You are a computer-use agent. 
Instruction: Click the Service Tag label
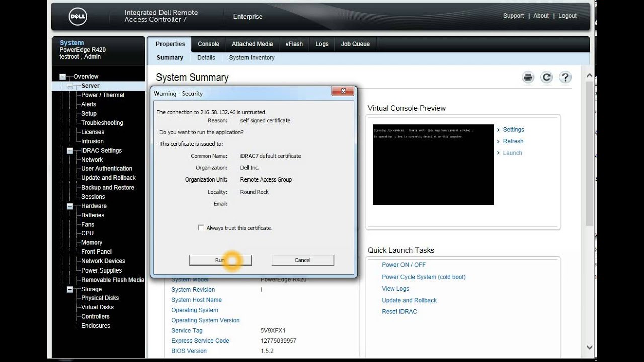click(x=187, y=331)
